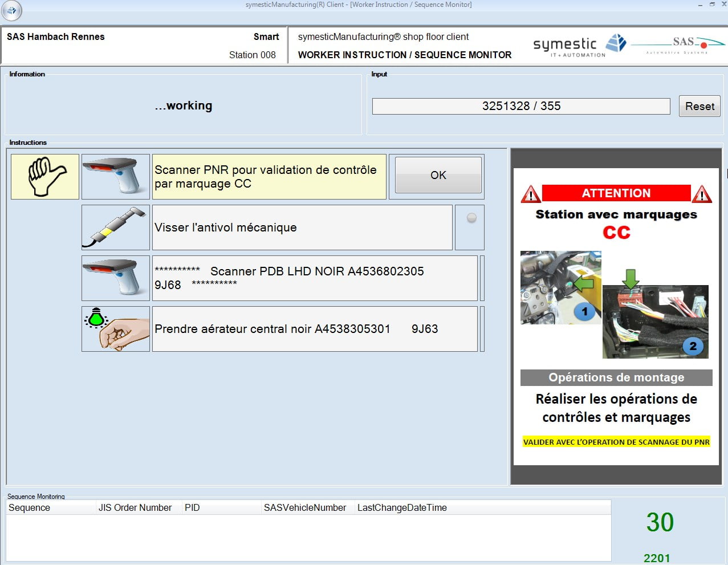
Task: Click the thumbs-up hand icon
Action: pyautogui.click(x=45, y=177)
